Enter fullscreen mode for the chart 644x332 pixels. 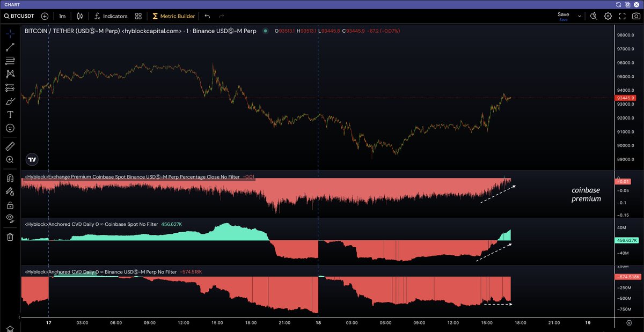[x=622, y=16]
